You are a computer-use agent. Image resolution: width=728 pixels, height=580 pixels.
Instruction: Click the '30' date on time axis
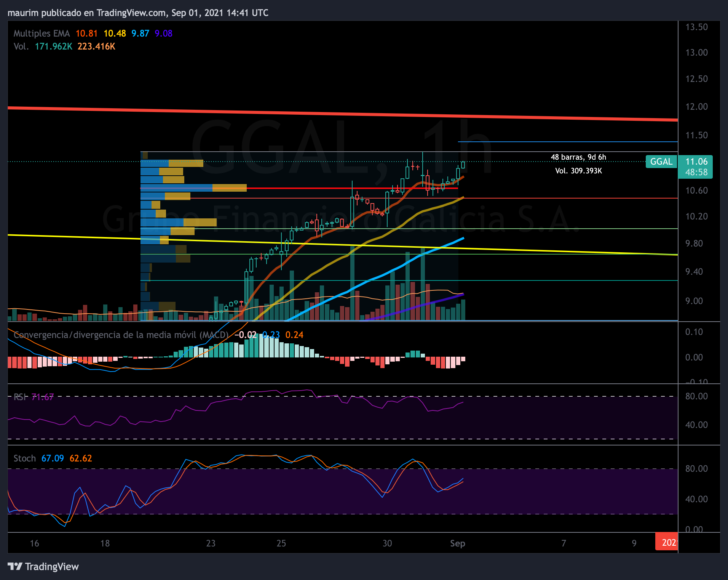point(387,543)
